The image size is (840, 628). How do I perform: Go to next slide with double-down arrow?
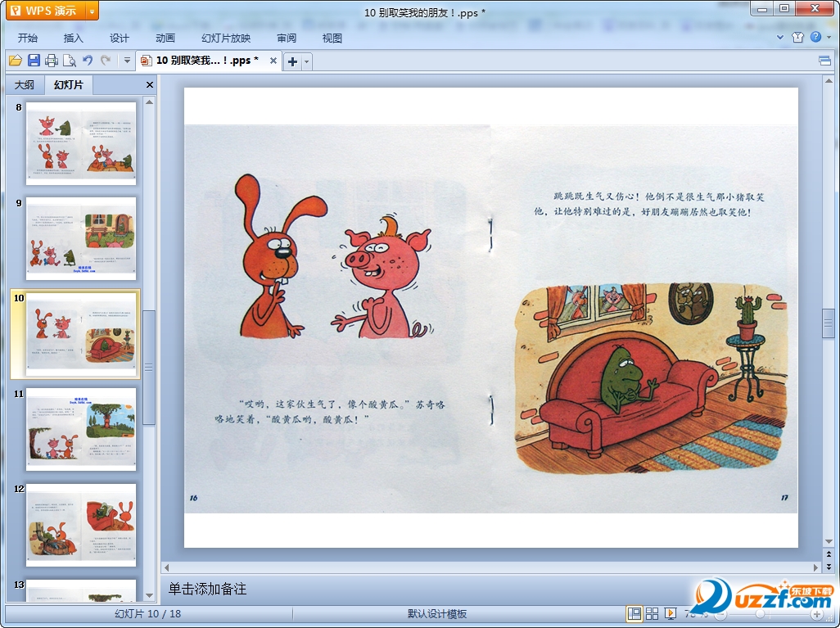pyautogui.click(x=829, y=567)
